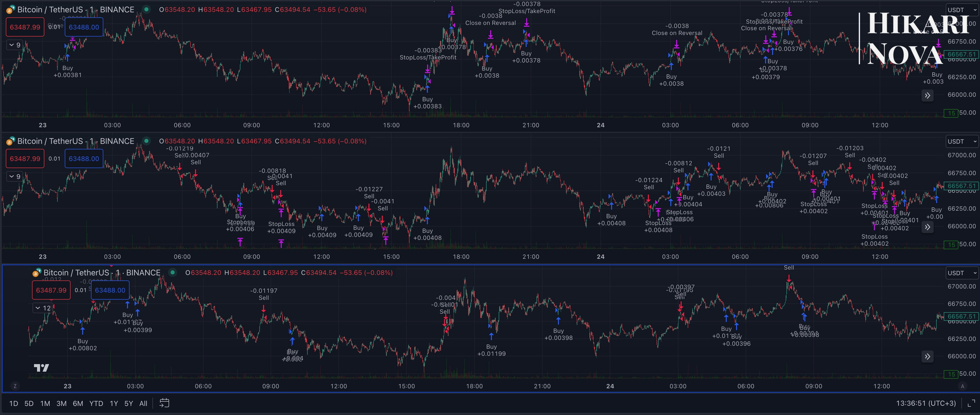
Task: Select the YTD date range
Action: click(x=97, y=403)
